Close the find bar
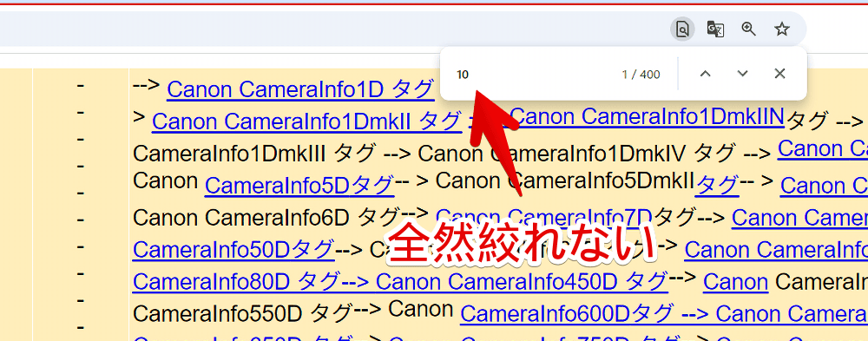The width and height of the screenshot is (868, 341). (x=780, y=74)
